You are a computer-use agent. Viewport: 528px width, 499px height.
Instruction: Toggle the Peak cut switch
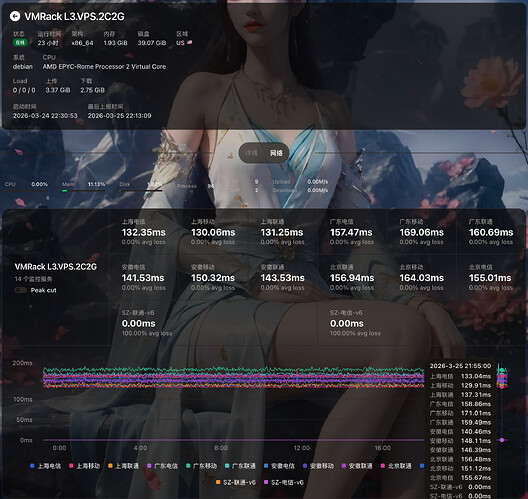[x=21, y=290]
